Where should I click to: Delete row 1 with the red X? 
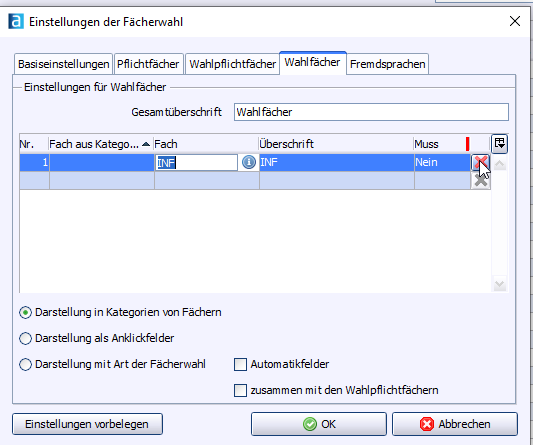tap(480, 163)
